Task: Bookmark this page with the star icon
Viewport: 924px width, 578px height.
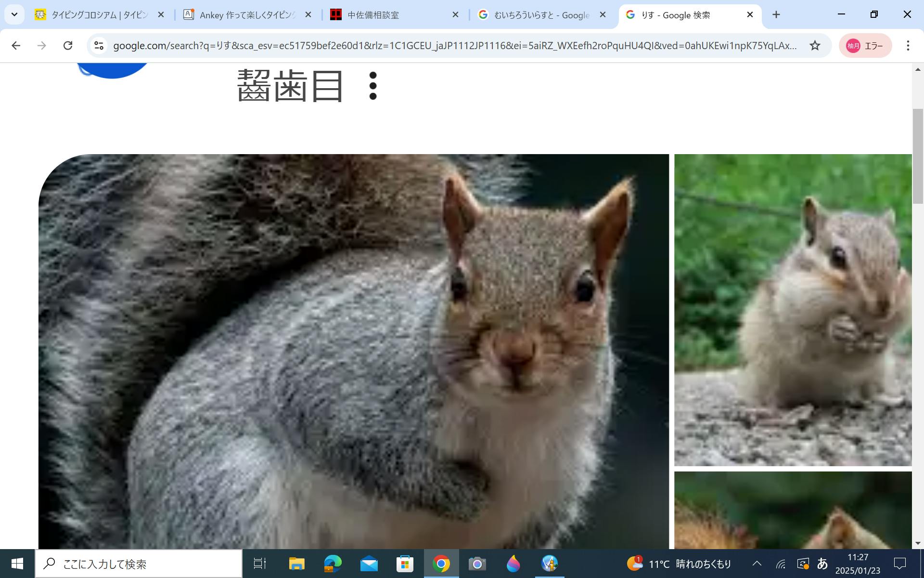Action: (814, 45)
